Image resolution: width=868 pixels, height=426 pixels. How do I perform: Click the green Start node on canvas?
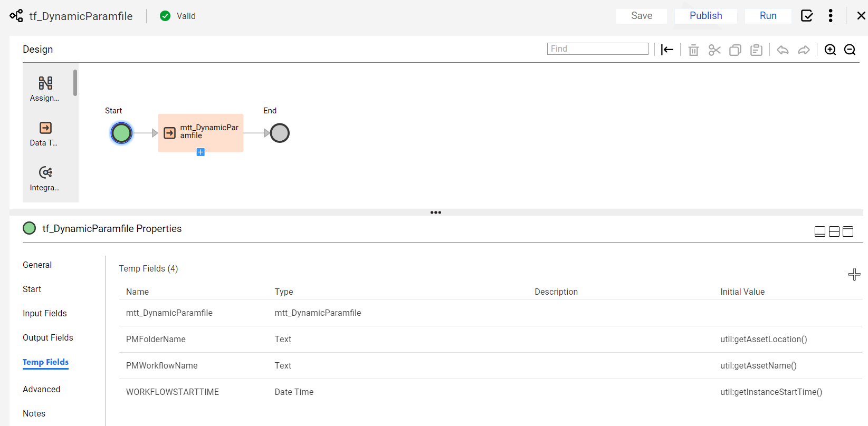[x=121, y=133]
